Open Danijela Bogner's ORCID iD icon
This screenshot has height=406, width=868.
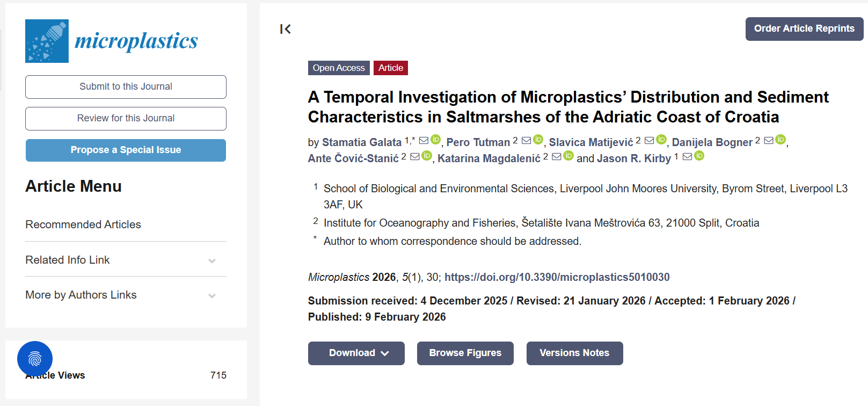coord(781,140)
